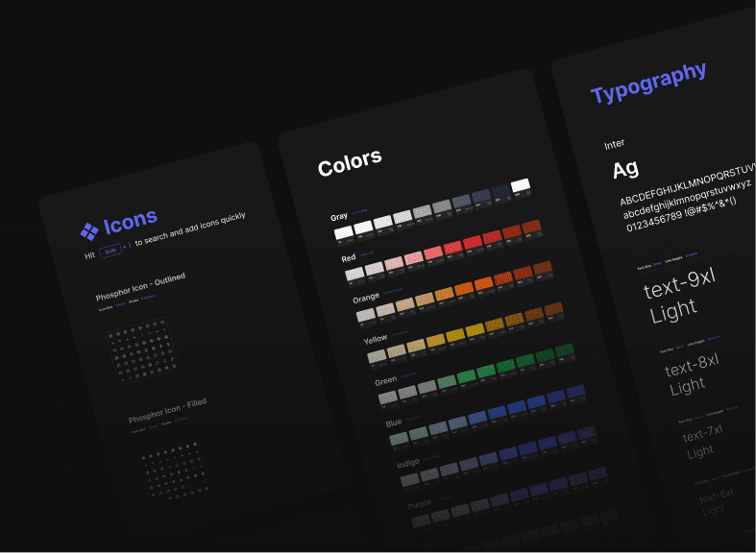The image size is (756, 553).
Task: Click the 'text-9xl Light' sample
Action: pos(679,297)
